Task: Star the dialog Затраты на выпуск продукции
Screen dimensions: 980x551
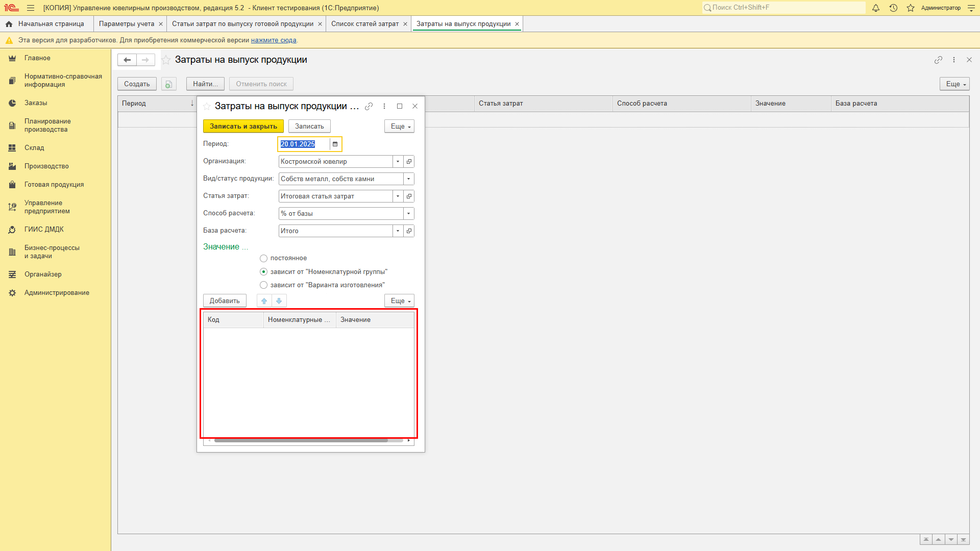Action: pyautogui.click(x=207, y=106)
